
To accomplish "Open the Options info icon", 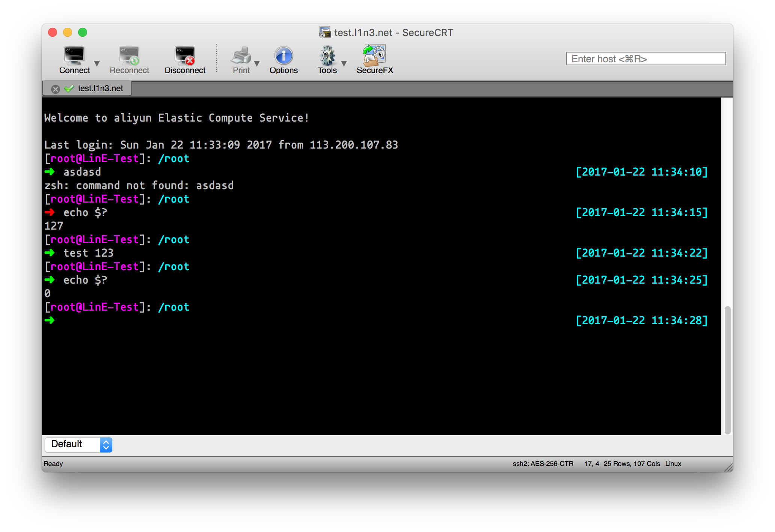I will click(283, 56).
